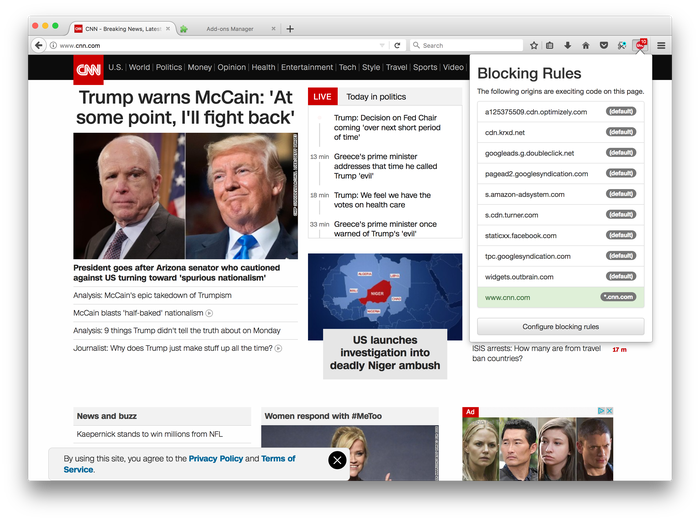This screenshot has height=521, width=700.
Task: Open the hamburger browser menu
Action: click(661, 45)
